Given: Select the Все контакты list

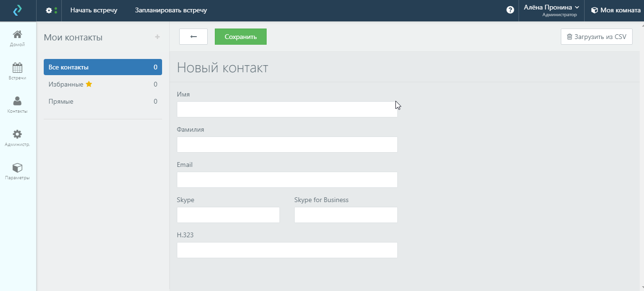Looking at the screenshot, I should point(103,67).
